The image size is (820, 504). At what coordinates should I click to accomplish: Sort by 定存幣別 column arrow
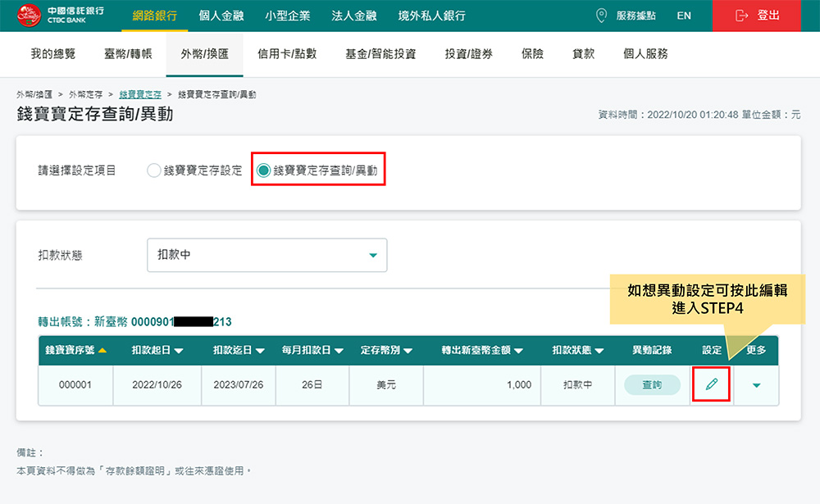pyautogui.click(x=408, y=351)
